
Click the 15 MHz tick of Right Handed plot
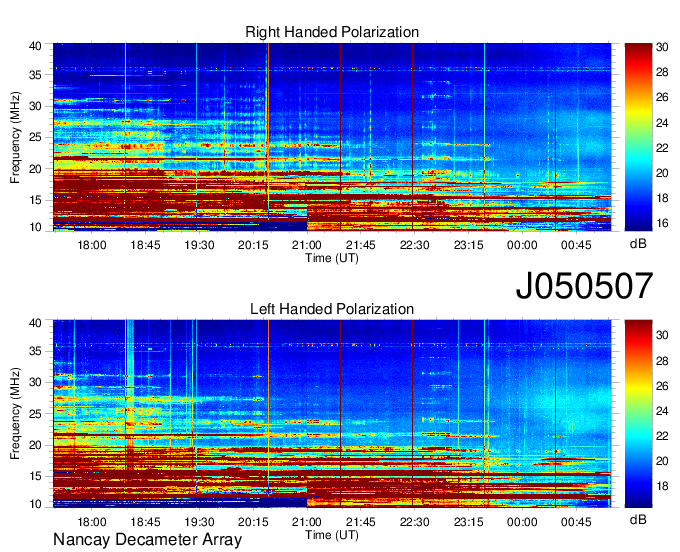coord(36,200)
